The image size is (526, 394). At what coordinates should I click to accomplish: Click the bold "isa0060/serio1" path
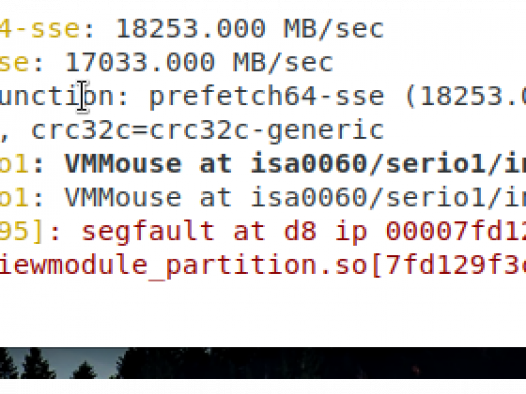(367, 164)
